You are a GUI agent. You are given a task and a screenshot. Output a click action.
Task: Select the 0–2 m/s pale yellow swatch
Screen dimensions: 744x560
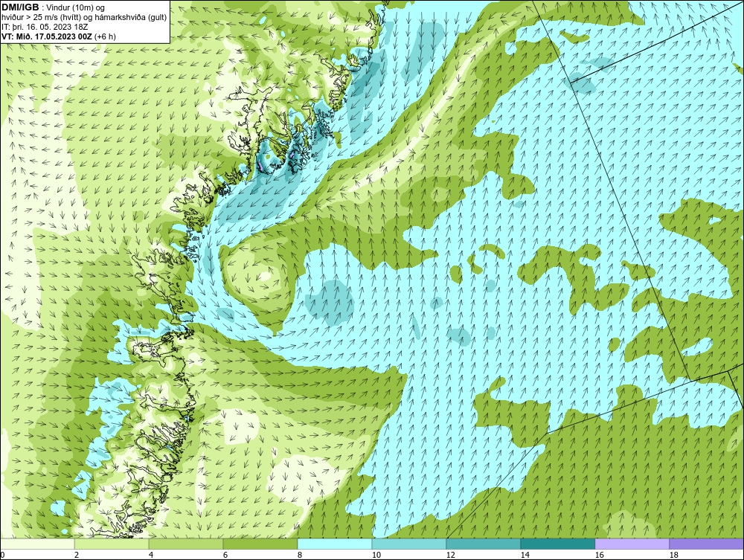coord(37,544)
